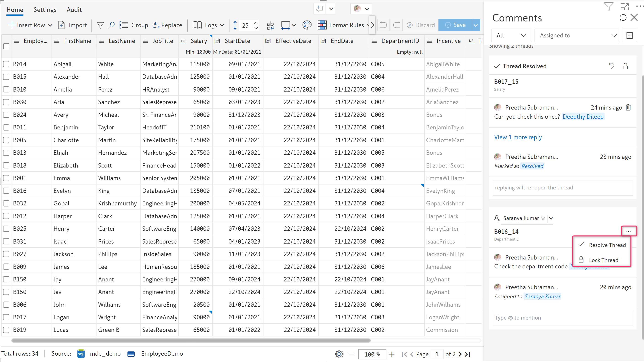Image resolution: width=644 pixels, height=362 pixels.
Task: Click the filter funnel icon in toolbar
Action: (100, 25)
